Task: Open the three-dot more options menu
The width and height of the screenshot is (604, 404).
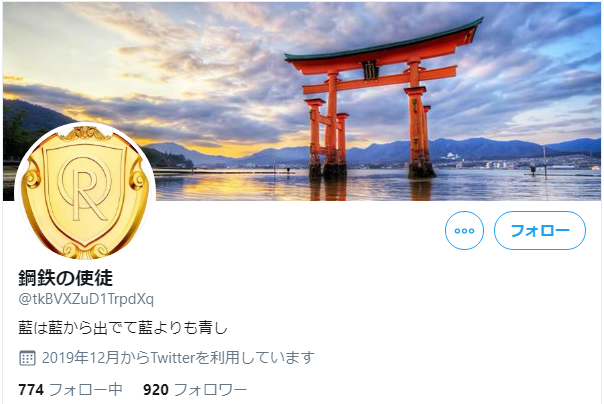Action: point(464,230)
